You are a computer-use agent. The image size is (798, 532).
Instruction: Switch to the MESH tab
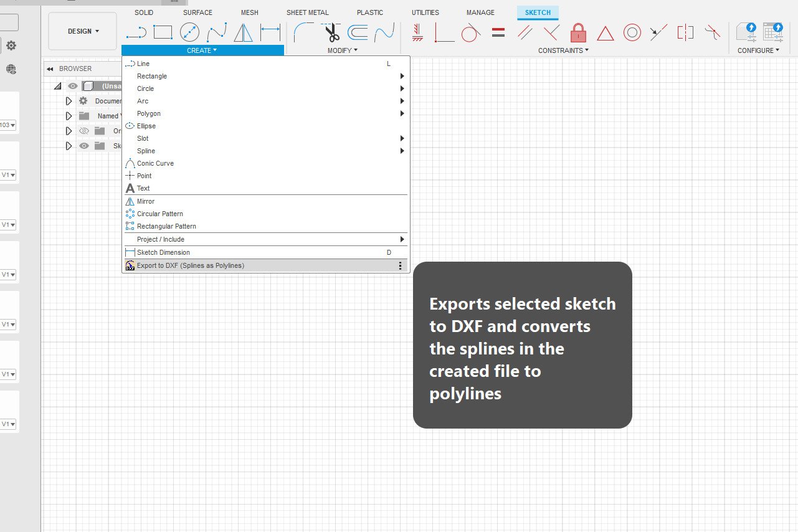tap(250, 12)
